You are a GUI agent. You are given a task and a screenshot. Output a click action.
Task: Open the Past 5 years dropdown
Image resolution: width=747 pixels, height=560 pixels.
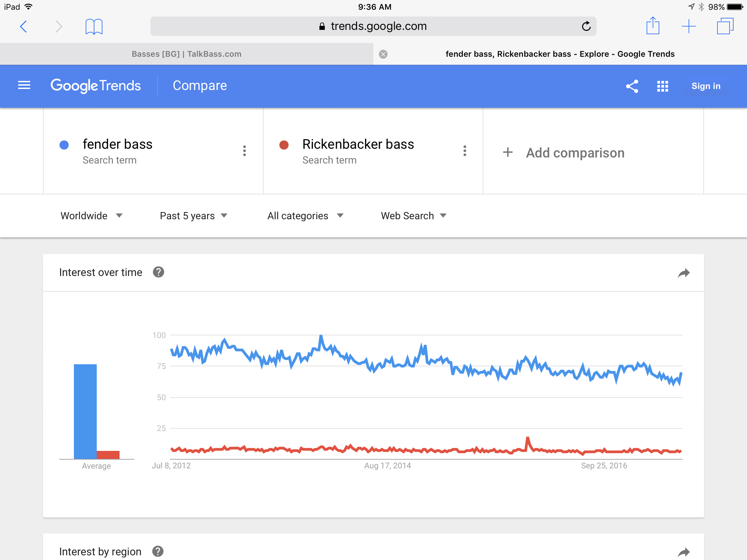point(194,216)
